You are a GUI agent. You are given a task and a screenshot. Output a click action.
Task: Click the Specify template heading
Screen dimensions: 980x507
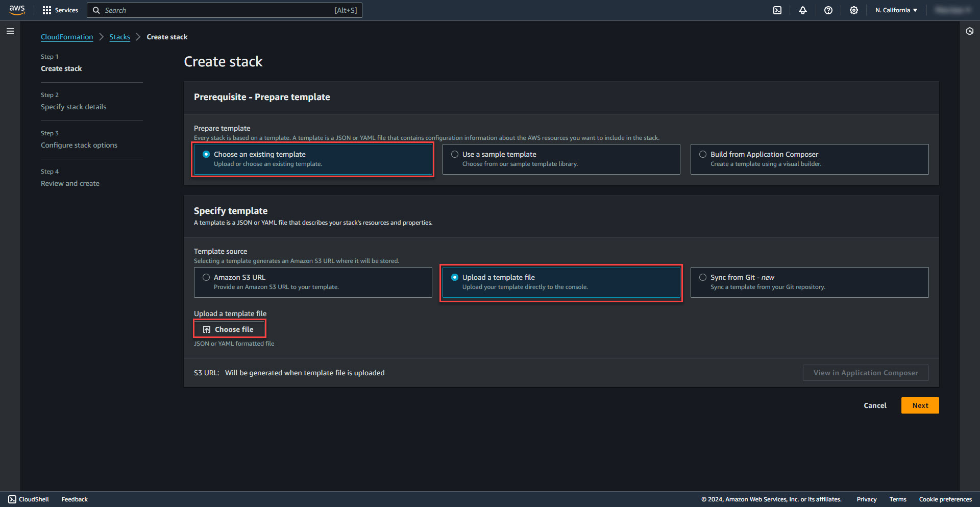(231, 211)
